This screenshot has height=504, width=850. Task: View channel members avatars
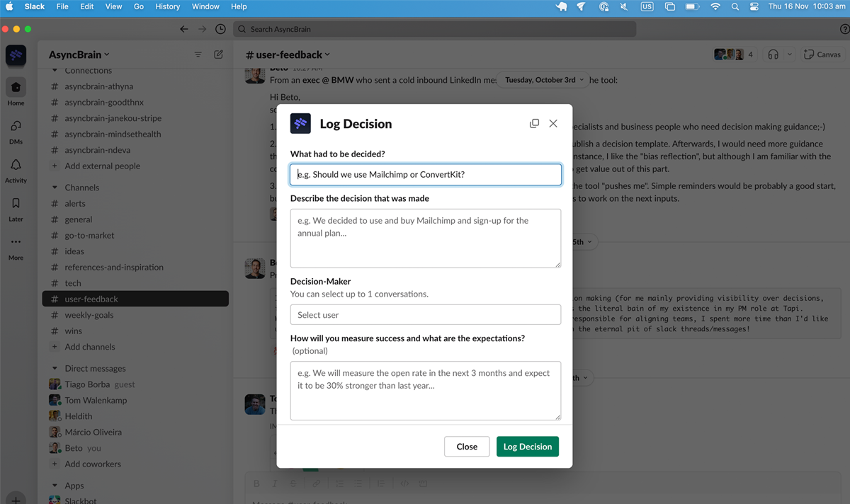click(734, 55)
